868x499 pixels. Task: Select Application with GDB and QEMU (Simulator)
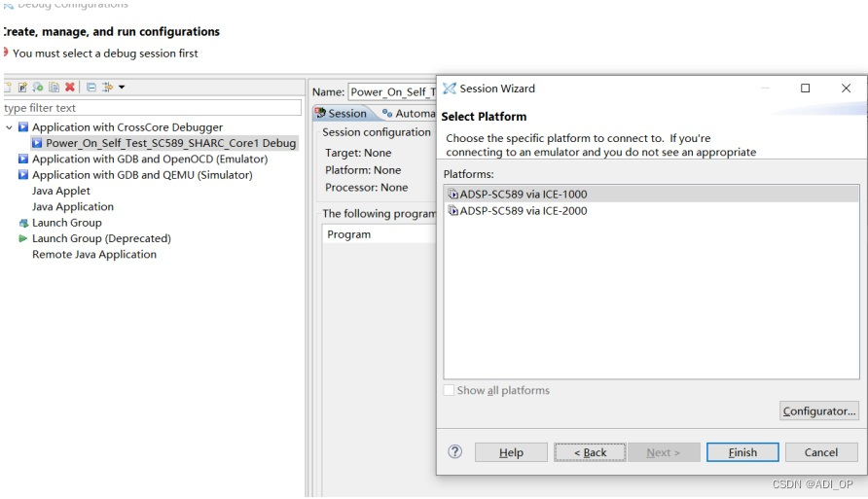tap(142, 175)
